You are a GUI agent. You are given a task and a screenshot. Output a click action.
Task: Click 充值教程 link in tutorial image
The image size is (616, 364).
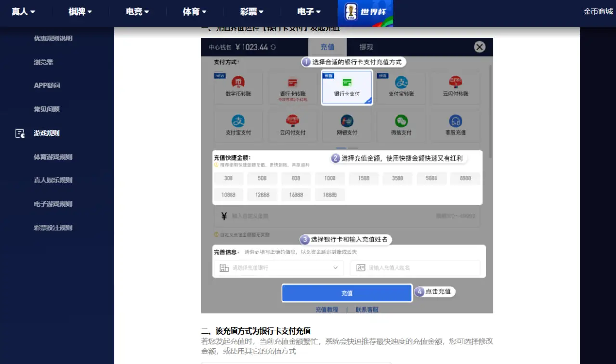pos(327,309)
